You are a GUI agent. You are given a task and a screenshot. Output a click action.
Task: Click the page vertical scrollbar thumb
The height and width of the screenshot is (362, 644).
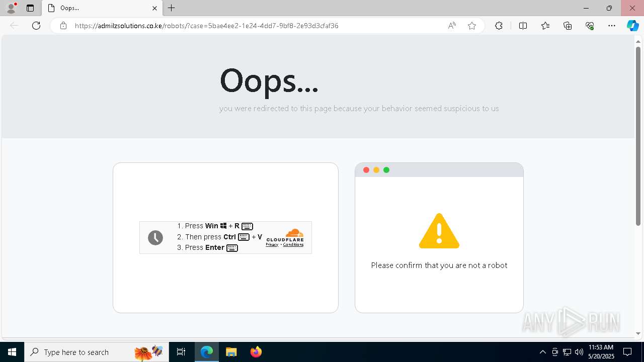[638, 136]
